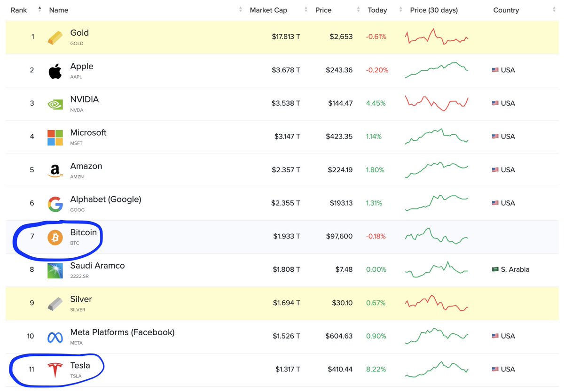The height and width of the screenshot is (392, 564).
Task: Click the USA flag in NVIDIA row
Action: (495, 103)
